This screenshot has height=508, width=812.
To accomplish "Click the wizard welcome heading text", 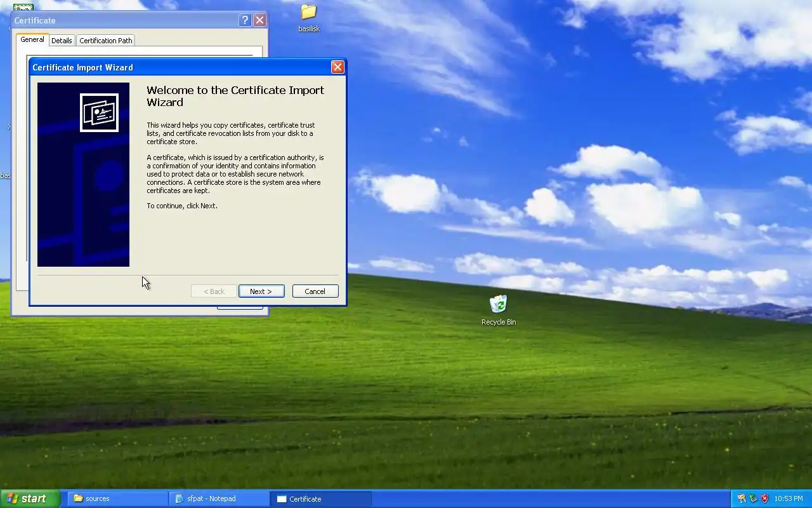I will [x=235, y=96].
